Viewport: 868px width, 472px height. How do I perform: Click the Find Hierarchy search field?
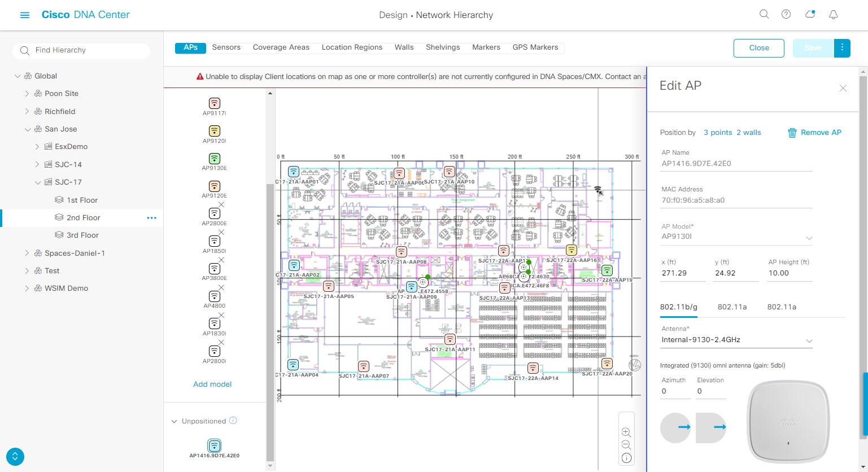(x=81, y=50)
